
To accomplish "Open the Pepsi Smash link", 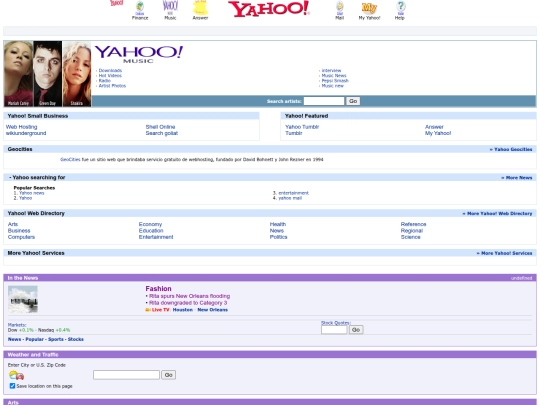I will [335, 81].
